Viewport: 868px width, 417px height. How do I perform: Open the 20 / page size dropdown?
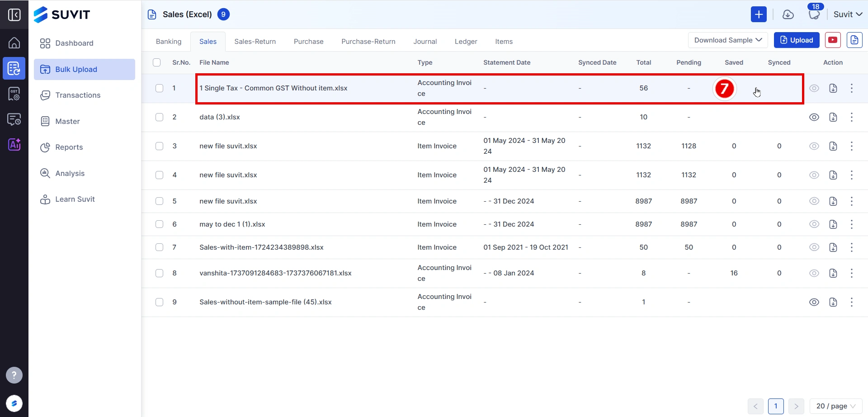(836, 406)
